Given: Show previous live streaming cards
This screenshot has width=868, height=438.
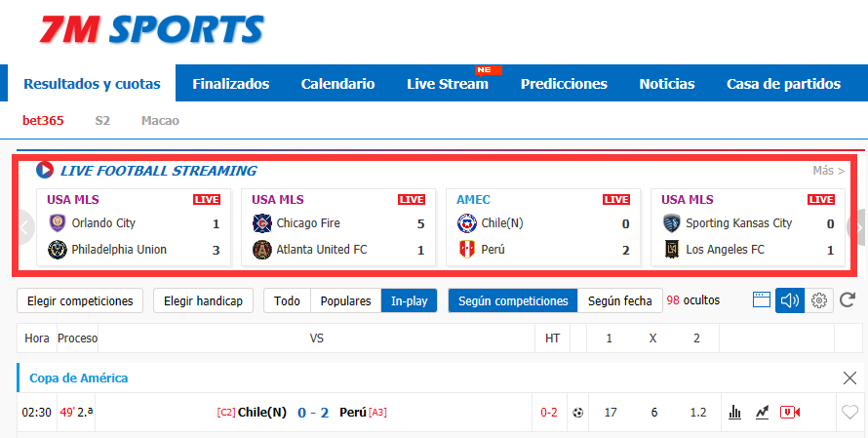Looking at the screenshot, I should coord(23,227).
